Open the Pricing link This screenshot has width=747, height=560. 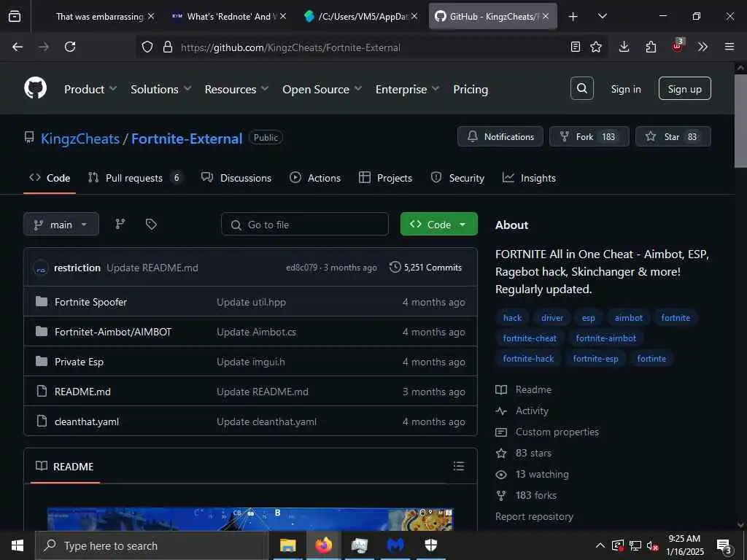[x=471, y=89]
